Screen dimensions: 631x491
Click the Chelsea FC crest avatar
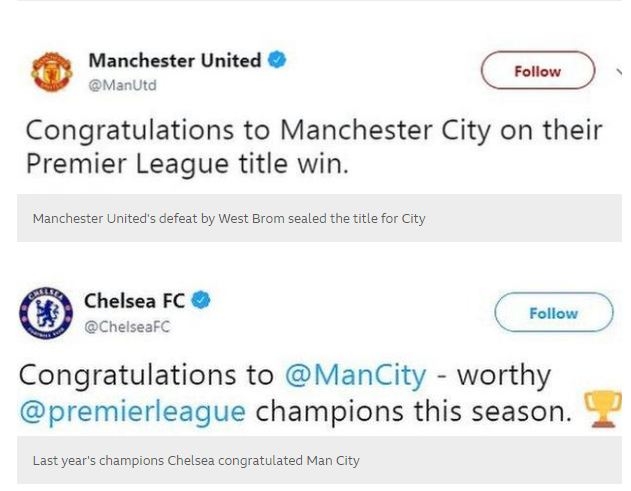46,312
